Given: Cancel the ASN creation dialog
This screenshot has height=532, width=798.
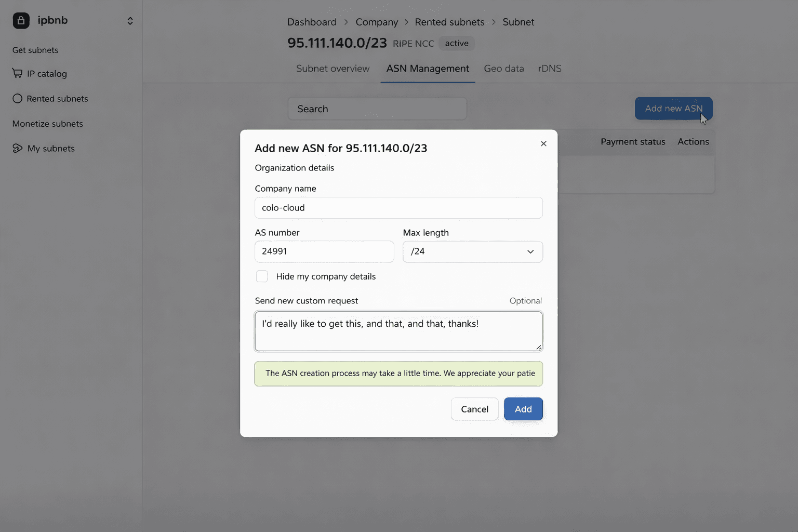Looking at the screenshot, I should click(x=474, y=409).
